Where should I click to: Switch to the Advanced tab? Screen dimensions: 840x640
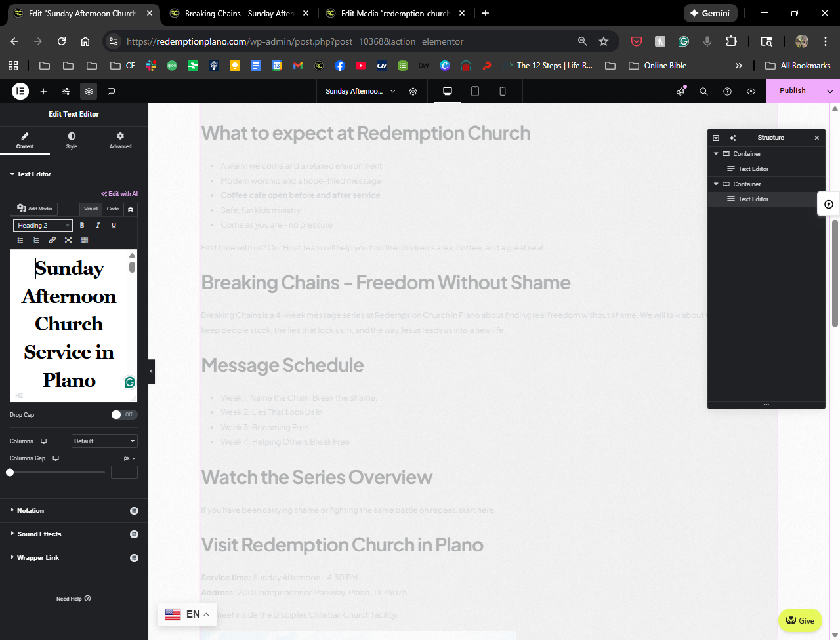pyautogui.click(x=120, y=140)
